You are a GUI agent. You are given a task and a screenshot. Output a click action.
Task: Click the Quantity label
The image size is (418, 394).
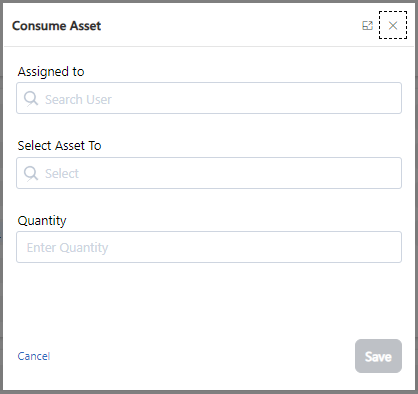tap(42, 221)
